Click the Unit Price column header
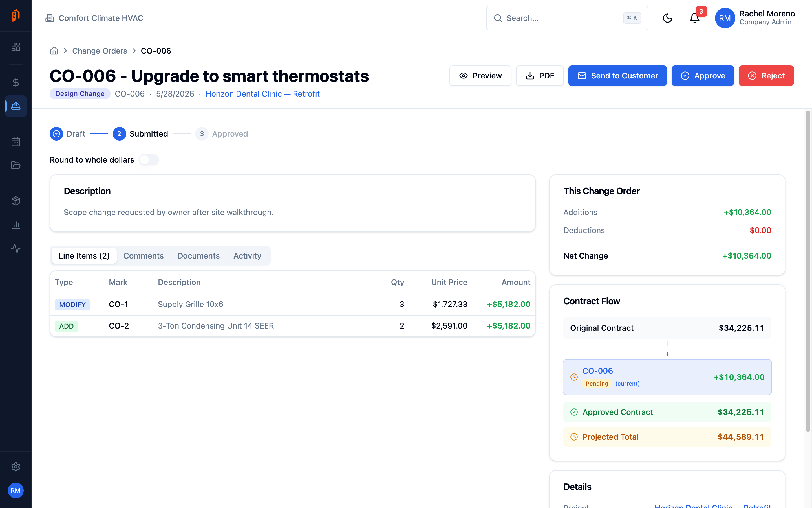Viewport: 812px width, 508px height. (449, 282)
